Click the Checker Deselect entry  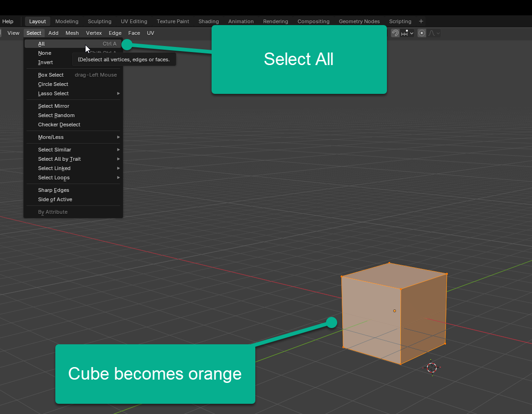click(59, 125)
